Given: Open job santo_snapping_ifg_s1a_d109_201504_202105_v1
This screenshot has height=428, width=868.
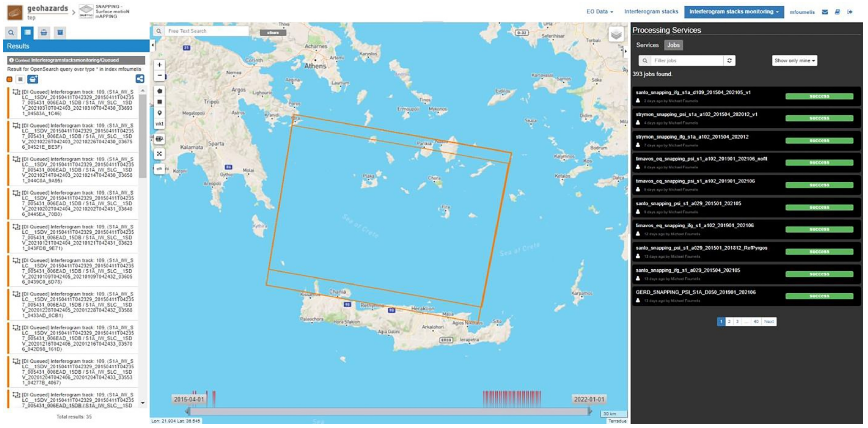Looking at the screenshot, I should click(693, 92).
